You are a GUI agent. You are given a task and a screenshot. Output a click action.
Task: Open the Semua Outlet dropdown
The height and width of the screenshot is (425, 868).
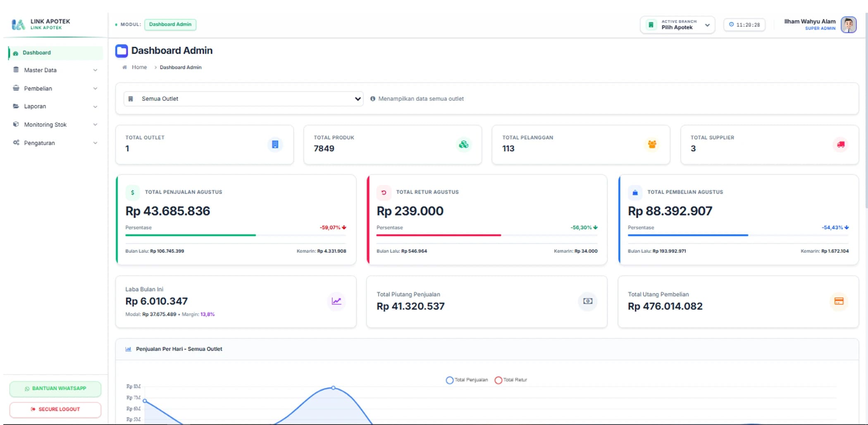(x=243, y=99)
